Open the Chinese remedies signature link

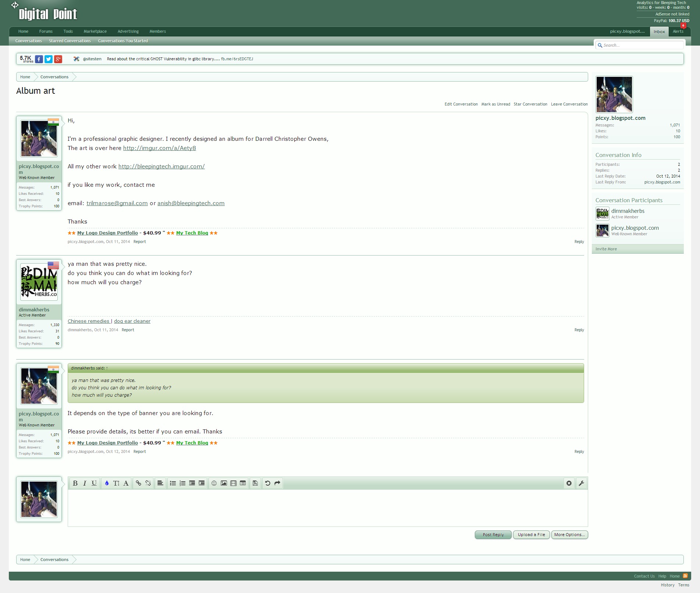point(88,321)
